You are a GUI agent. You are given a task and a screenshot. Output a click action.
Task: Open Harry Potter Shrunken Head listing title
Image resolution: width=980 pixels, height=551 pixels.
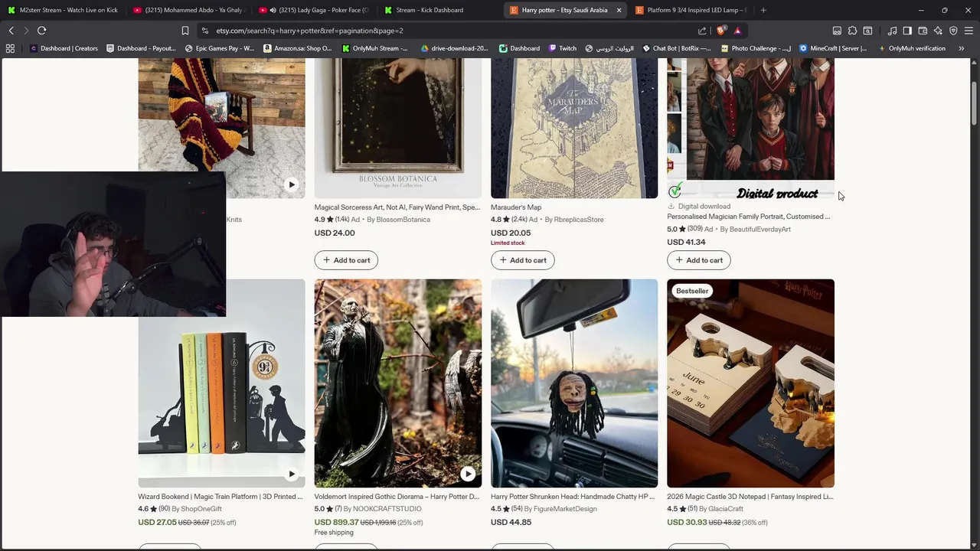(573, 497)
